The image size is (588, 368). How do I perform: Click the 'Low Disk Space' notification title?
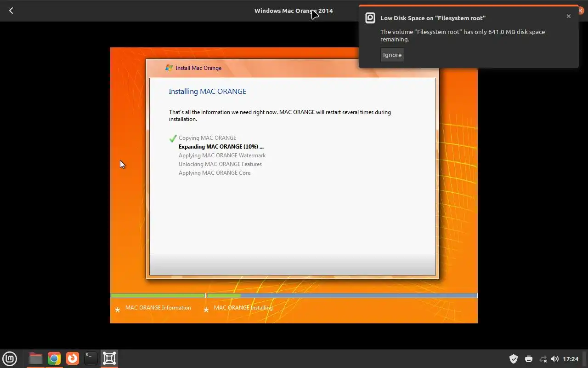[x=433, y=18]
